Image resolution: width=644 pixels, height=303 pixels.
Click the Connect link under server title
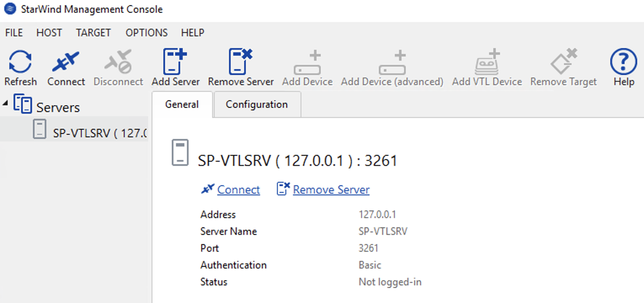(239, 190)
